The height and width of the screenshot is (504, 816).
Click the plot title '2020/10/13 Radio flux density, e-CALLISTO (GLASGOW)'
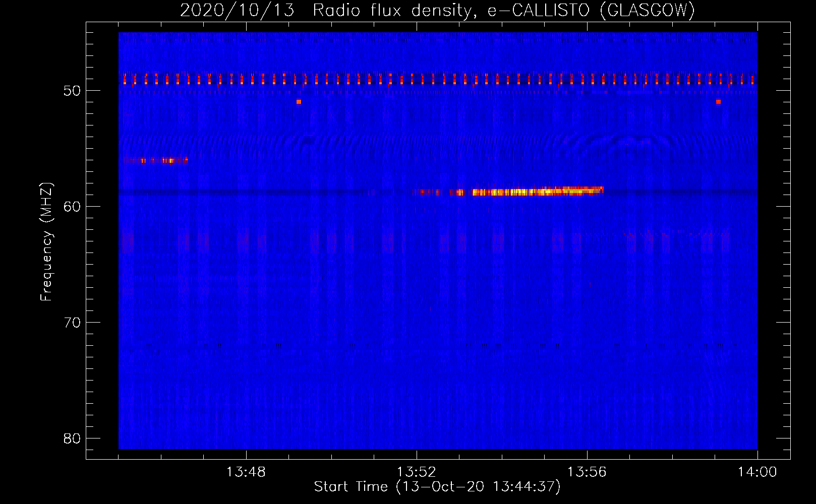[x=437, y=10]
